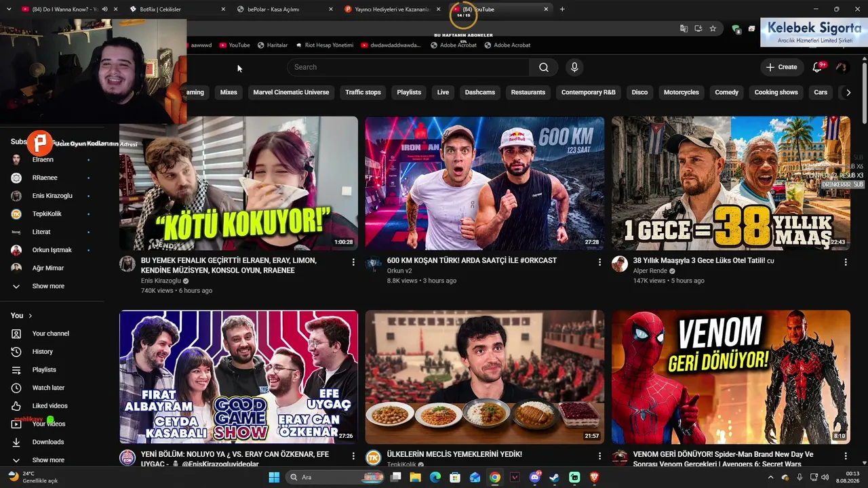
Task: Open three-dot menu for VENOM GERİ DÖNÜYOR video
Action: coord(846,455)
